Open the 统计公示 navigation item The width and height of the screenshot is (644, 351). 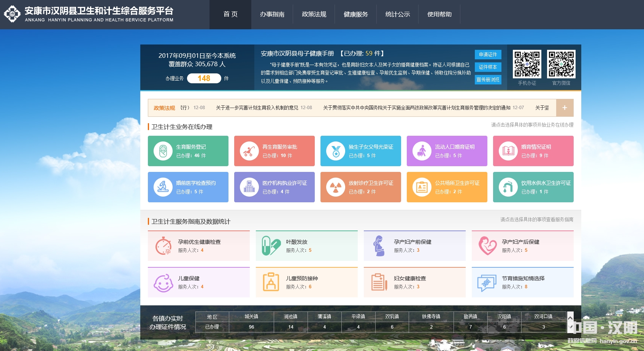tap(398, 14)
